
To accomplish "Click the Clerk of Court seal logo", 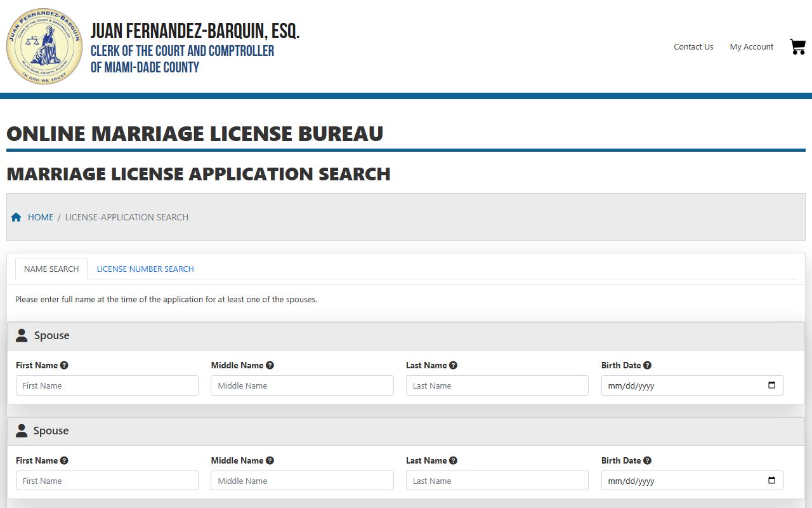I will 44,46.
